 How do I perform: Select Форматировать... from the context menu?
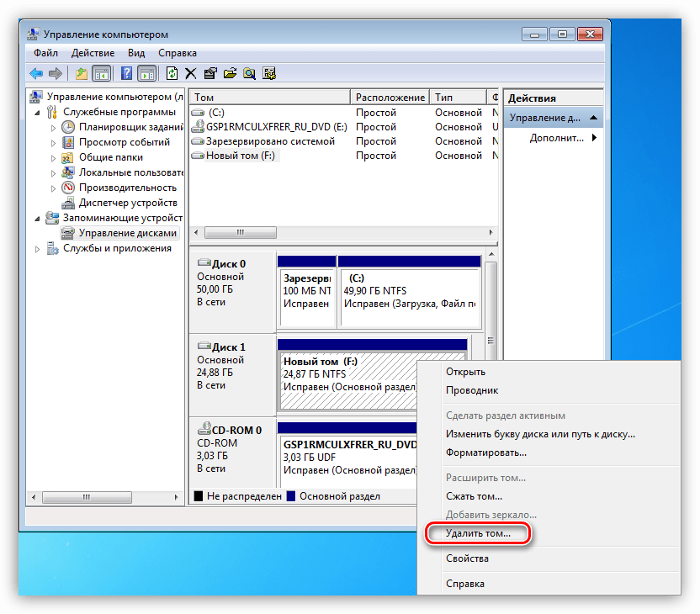coord(486,453)
